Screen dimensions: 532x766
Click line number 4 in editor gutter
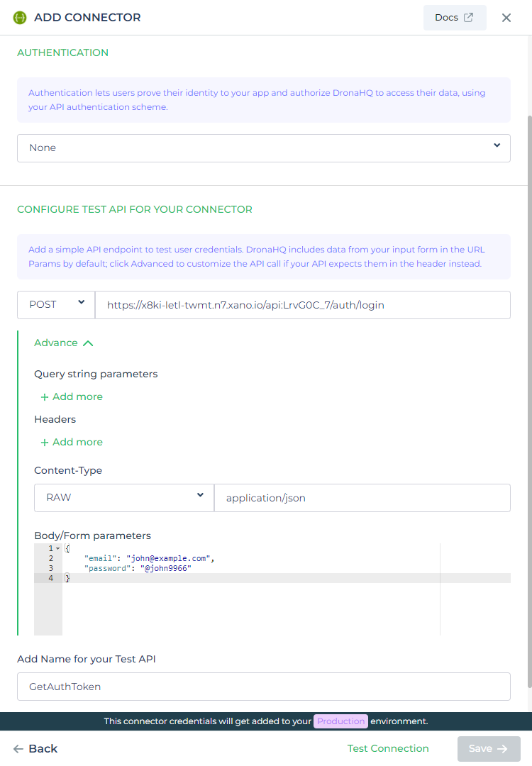(51, 578)
